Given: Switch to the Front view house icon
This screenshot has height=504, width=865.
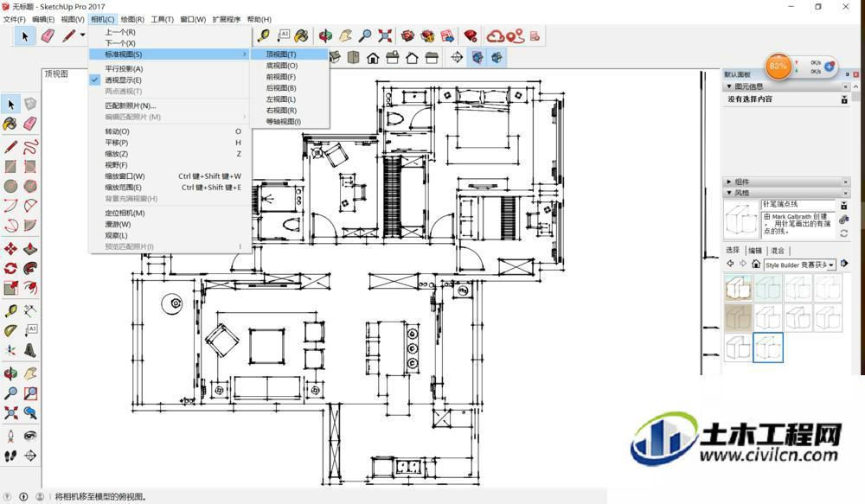Looking at the screenshot, I should click(373, 57).
